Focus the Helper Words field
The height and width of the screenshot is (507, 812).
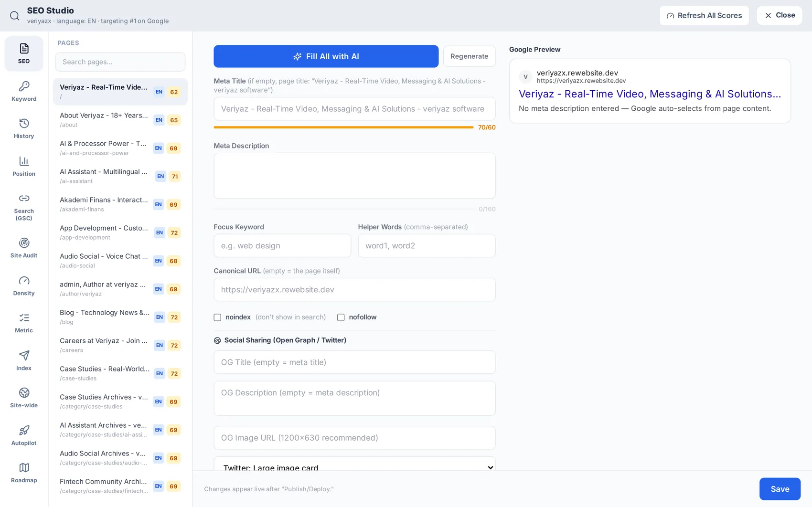pyautogui.click(x=427, y=246)
